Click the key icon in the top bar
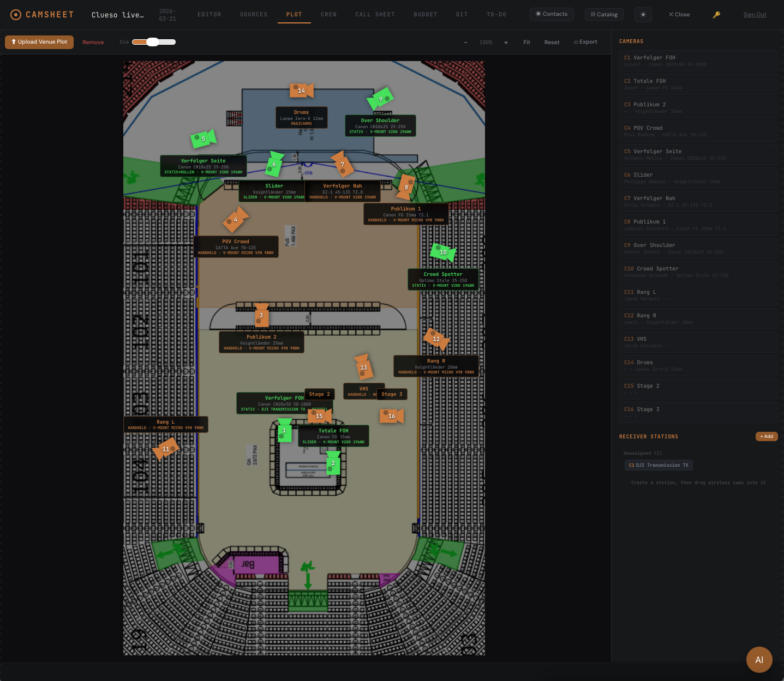 point(716,14)
